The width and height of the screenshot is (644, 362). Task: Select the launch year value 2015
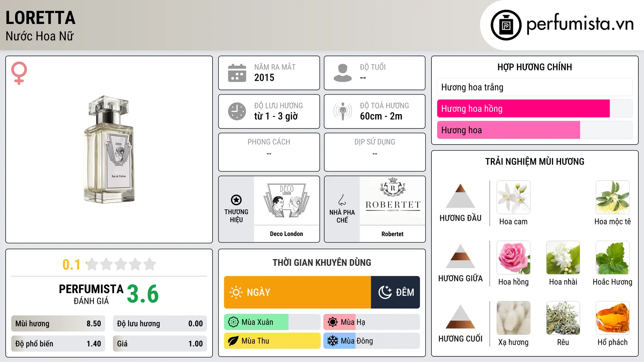tap(264, 78)
